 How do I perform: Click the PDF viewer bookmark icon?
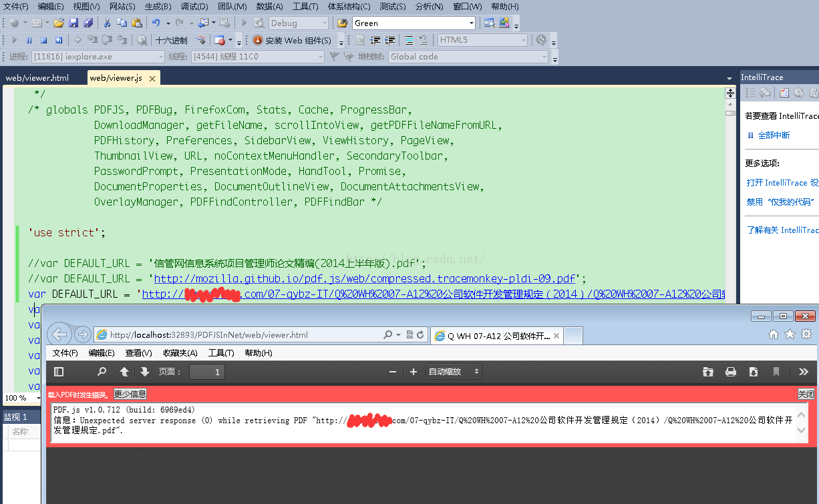coord(776,372)
